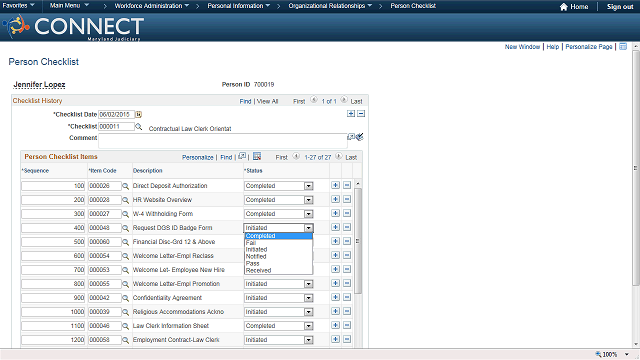Screen dimensions: 640x360
Task: Expand status dropdown for W-4 Withholding Form
Action: (x=309, y=214)
